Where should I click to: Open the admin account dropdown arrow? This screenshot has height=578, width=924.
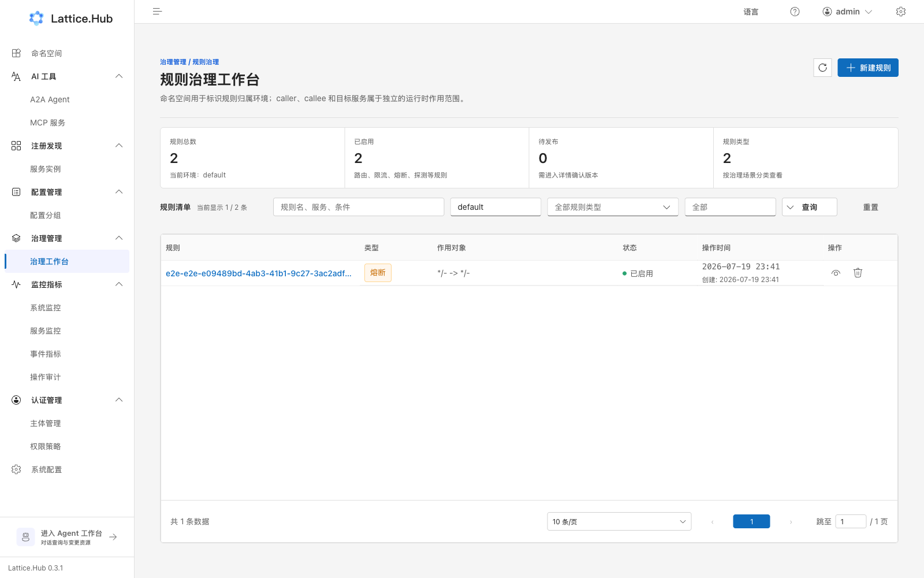(869, 12)
